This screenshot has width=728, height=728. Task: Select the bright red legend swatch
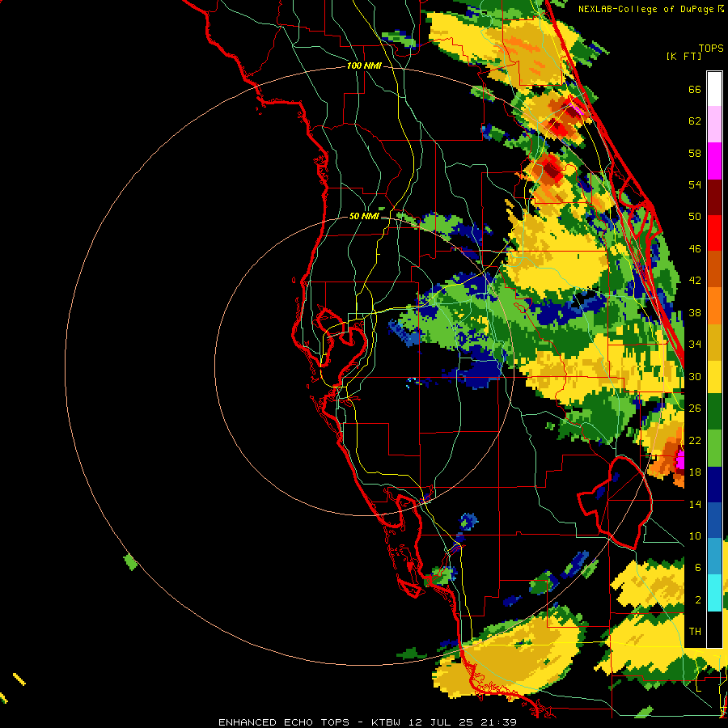tap(714, 233)
